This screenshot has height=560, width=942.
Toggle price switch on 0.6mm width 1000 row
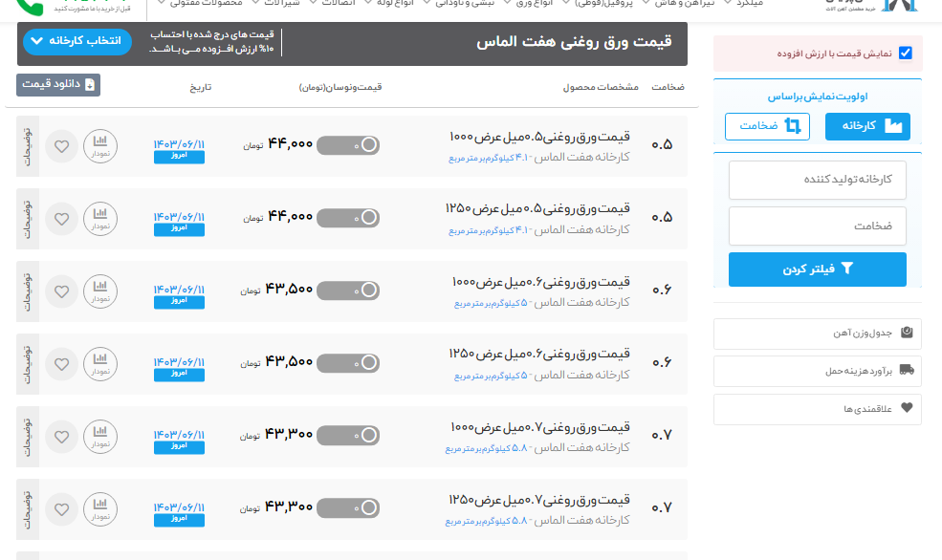pos(348,291)
